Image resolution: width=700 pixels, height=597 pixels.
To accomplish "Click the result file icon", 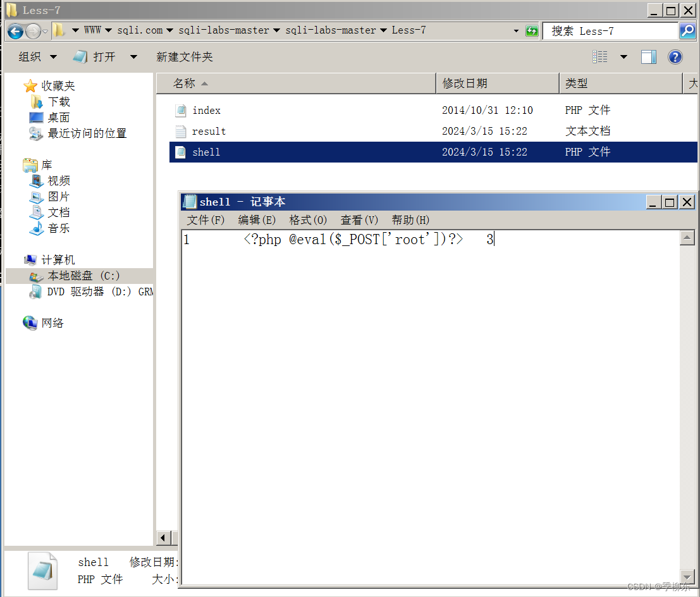I will click(x=181, y=132).
